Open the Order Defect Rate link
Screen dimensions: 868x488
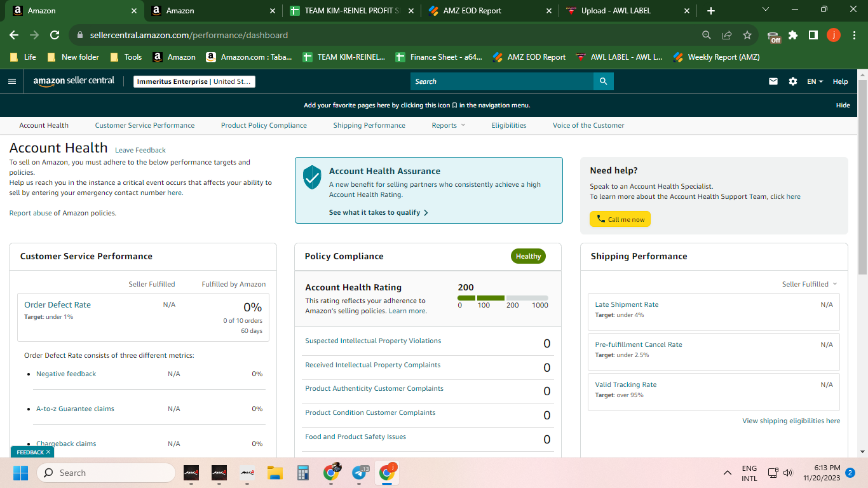57,304
